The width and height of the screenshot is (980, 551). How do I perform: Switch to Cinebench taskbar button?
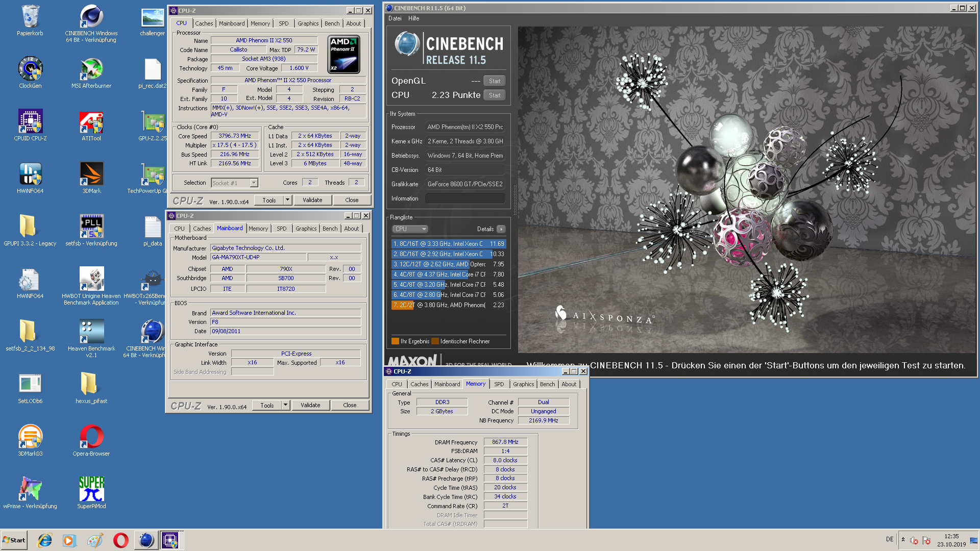146,540
